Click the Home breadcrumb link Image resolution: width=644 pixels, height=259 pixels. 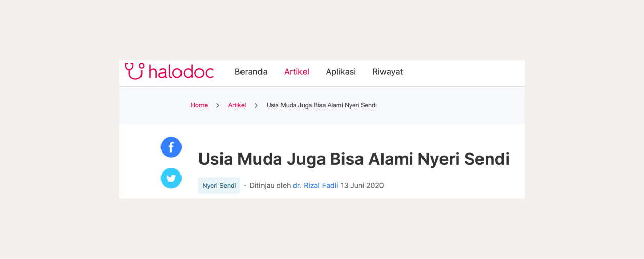pos(199,105)
